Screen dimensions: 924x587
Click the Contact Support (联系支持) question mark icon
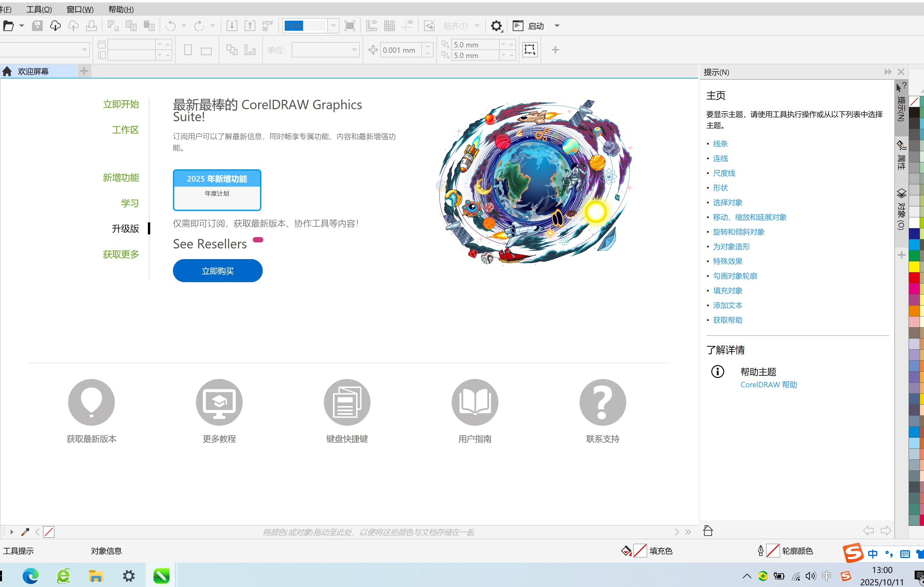pyautogui.click(x=603, y=402)
